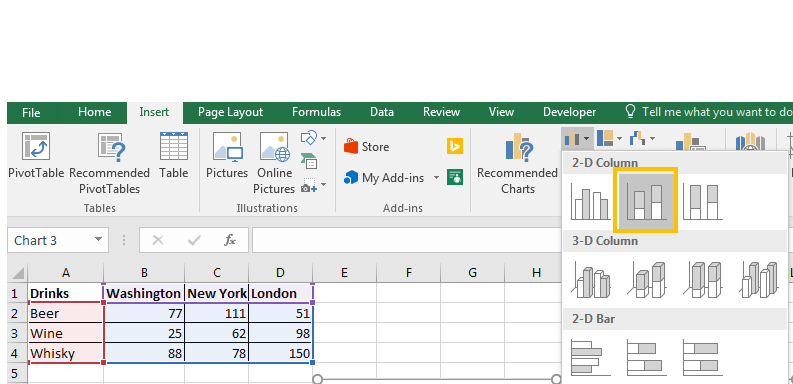Image resolution: width=793 pixels, height=384 pixels.
Task: Click the Tell me what you want box
Action: pyautogui.click(x=709, y=112)
